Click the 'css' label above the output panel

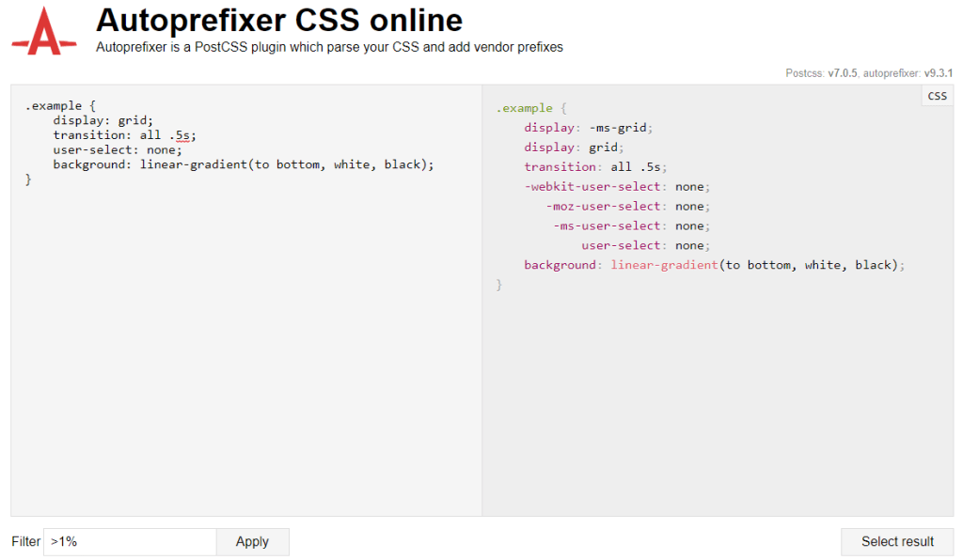[936, 95]
